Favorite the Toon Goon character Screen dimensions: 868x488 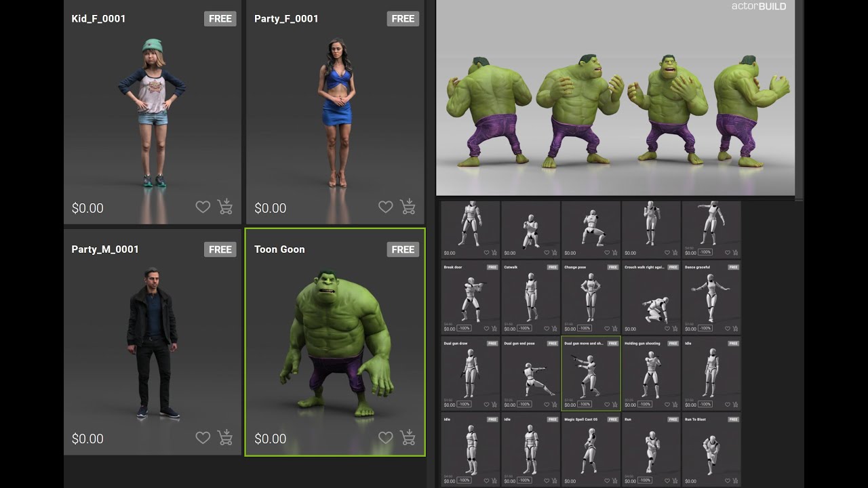[385, 438]
